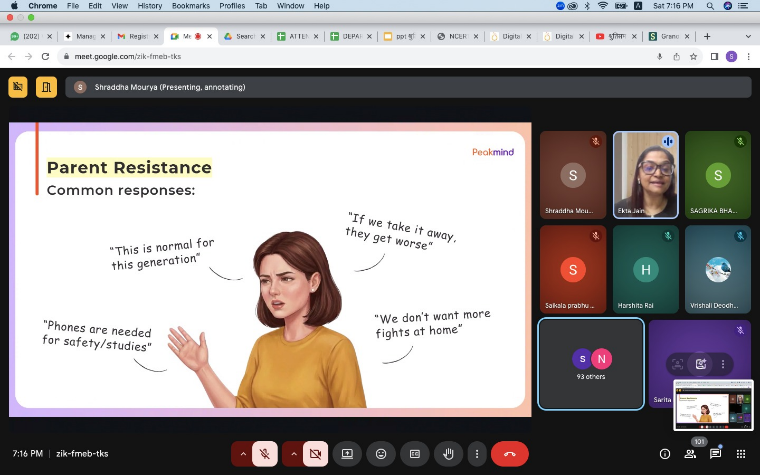Unmute the microphone
Screen dimensions: 760x475
(x=265, y=453)
